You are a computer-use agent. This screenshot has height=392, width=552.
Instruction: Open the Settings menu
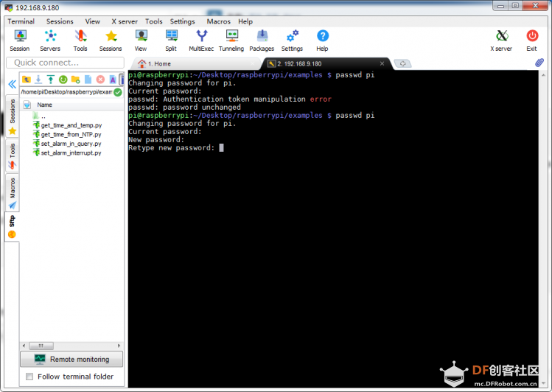point(182,21)
